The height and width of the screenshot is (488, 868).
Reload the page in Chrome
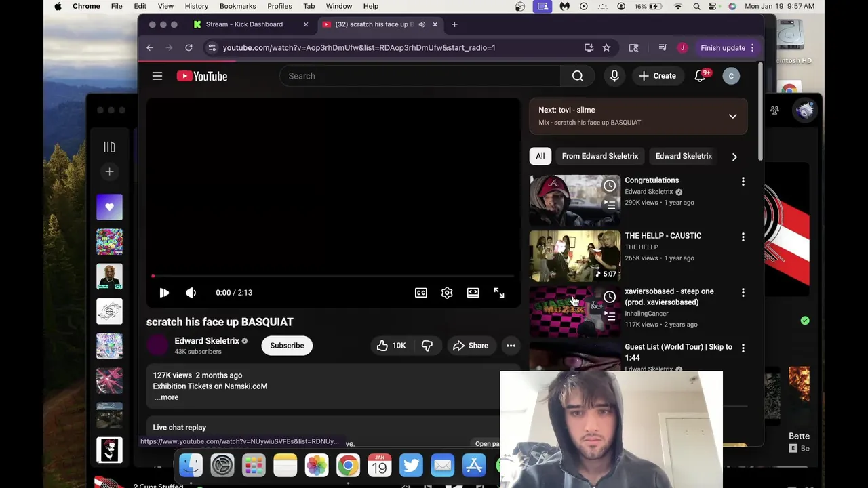point(189,48)
